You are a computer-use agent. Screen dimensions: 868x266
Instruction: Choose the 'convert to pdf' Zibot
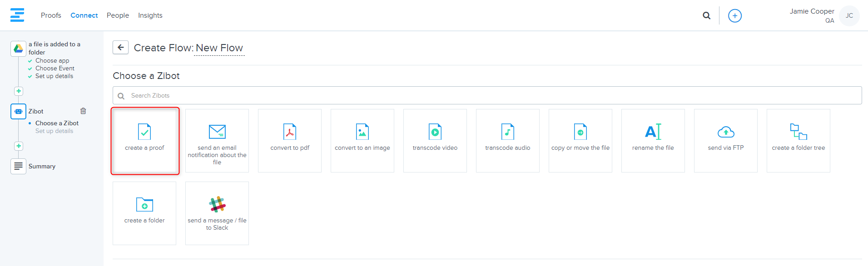click(x=290, y=140)
